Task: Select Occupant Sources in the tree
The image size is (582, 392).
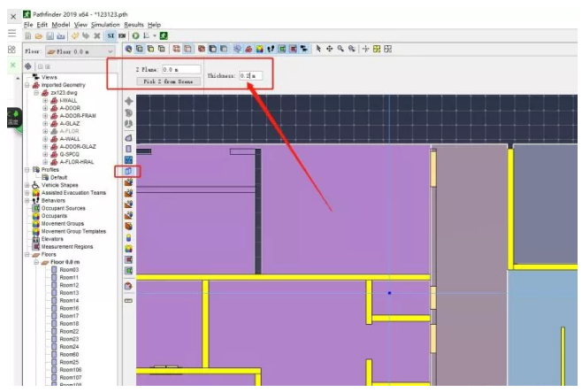Action: click(x=64, y=208)
